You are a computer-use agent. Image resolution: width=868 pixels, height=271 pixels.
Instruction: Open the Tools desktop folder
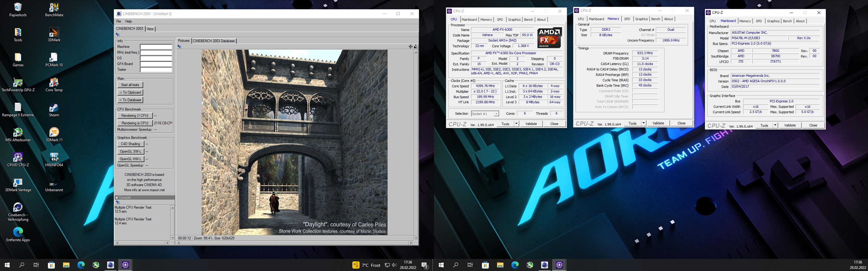[x=18, y=35]
